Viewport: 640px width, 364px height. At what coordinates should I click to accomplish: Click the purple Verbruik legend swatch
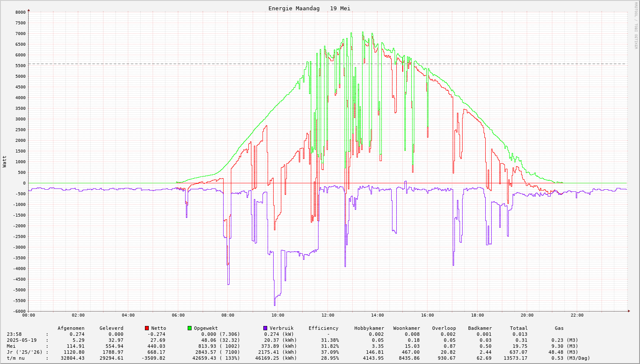[x=265, y=328]
